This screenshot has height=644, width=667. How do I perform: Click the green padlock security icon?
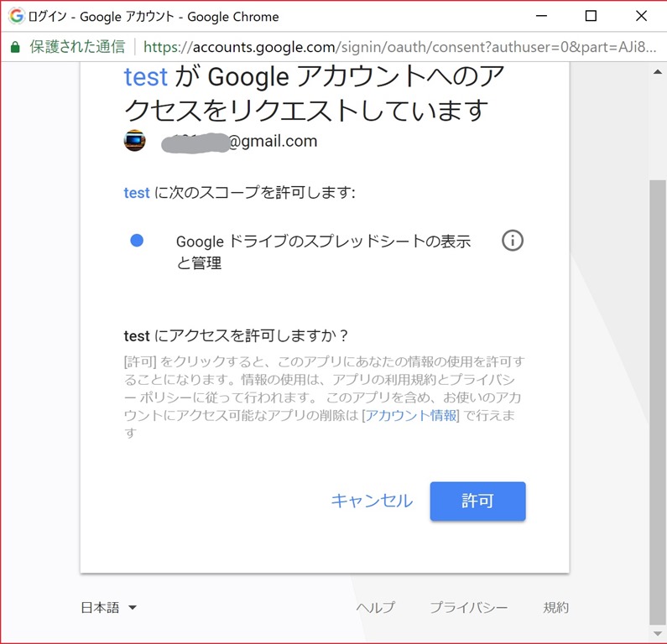coord(15,47)
